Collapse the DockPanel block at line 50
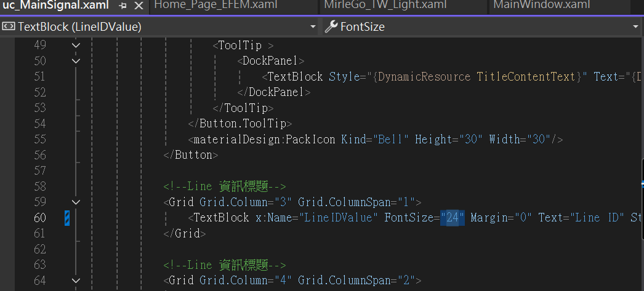644x291 pixels. (x=76, y=61)
